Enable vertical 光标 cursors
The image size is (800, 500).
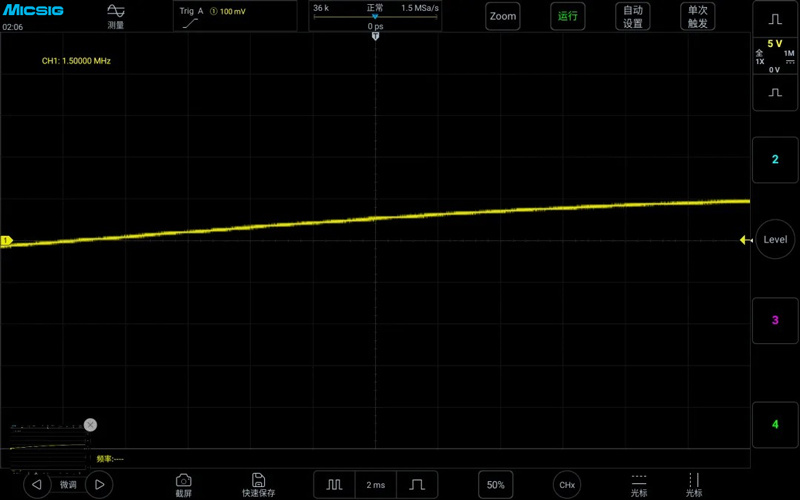(x=694, y=485)
